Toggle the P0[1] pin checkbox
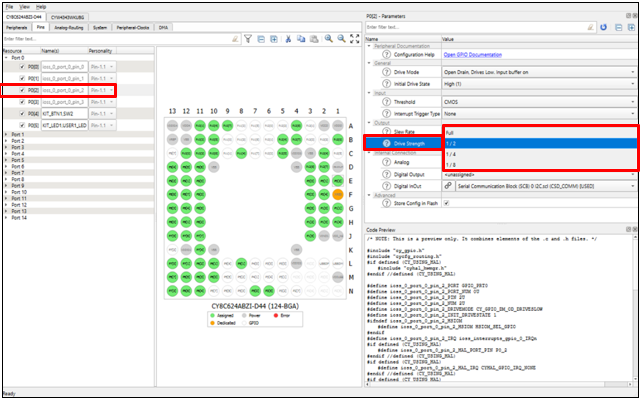Image resolution: width=641 pixels, height=398 pixels. (x=22, y=78)
